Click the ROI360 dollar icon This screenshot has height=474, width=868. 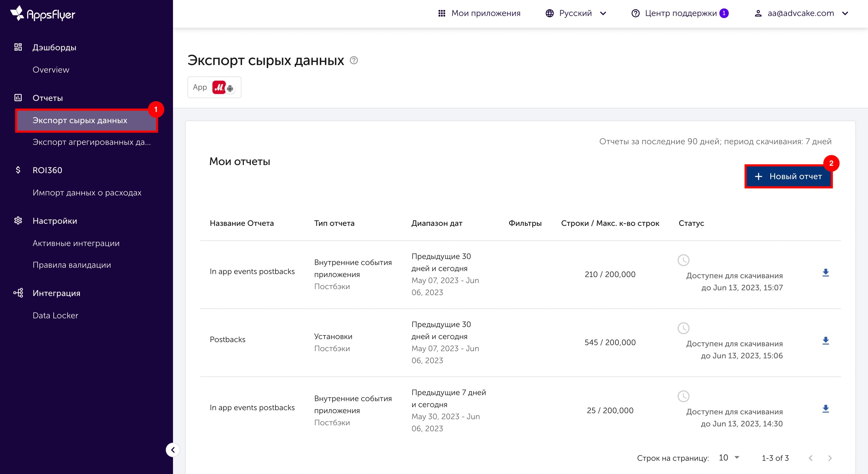18,170
